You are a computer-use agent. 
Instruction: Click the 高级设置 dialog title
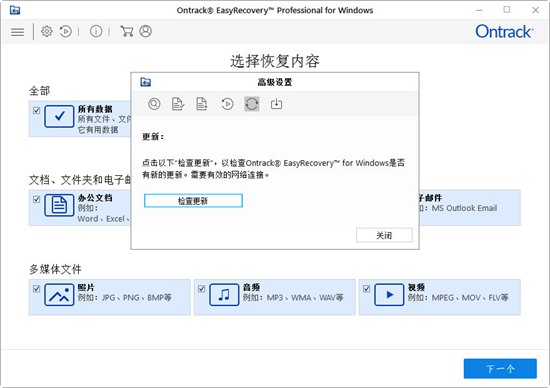[275, 82]
